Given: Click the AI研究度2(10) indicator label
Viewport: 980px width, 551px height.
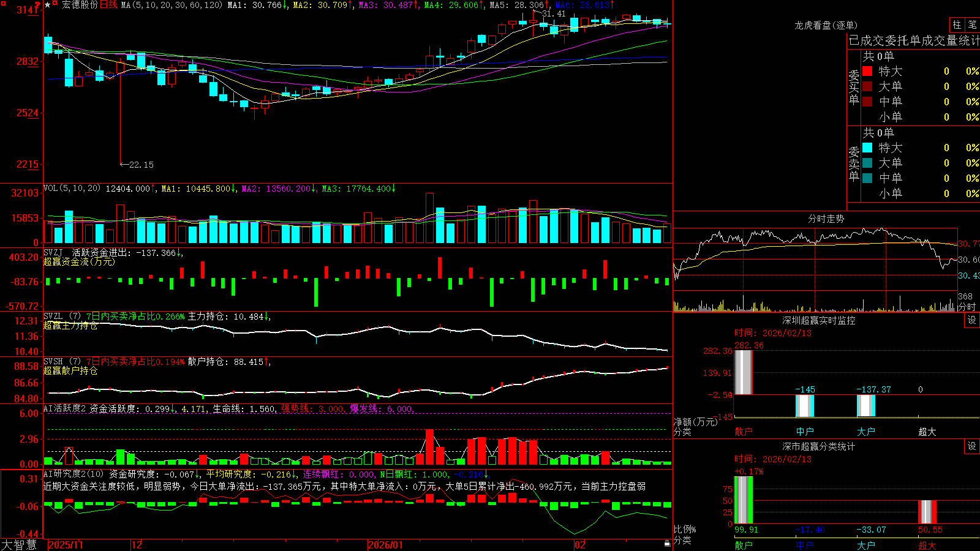Looking at the screenshot, I should click(73, 474).
